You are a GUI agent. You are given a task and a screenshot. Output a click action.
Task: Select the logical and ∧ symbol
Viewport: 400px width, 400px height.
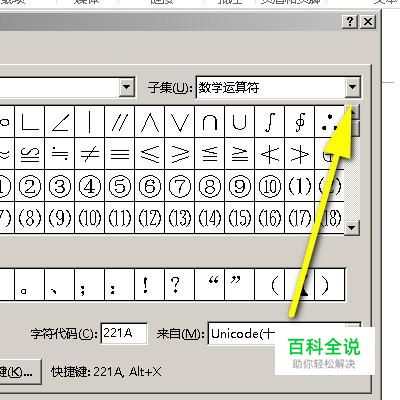(150, 122)
